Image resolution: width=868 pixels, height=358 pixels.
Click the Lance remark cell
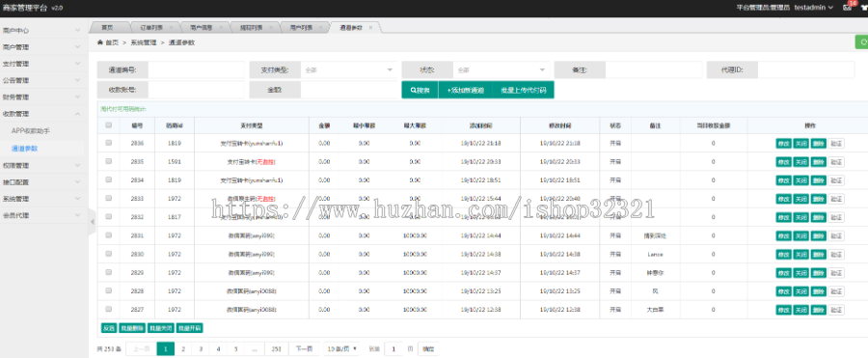(x=655, y=255)
